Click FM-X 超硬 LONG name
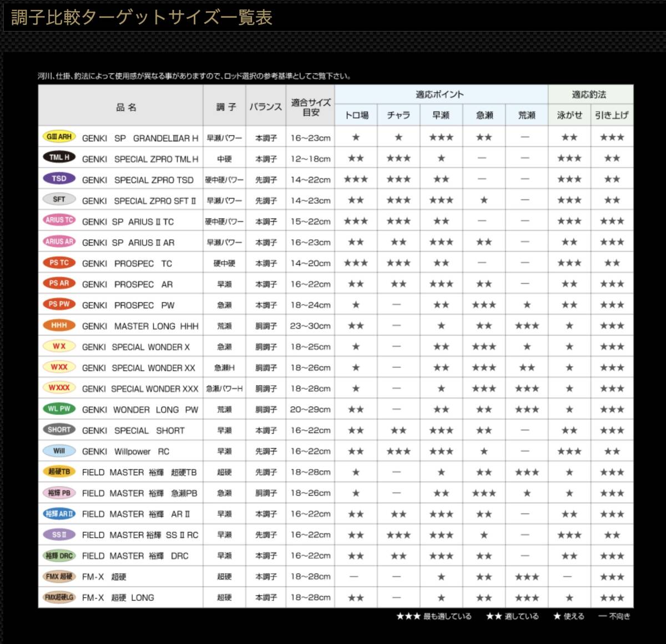Screen dimensions: 666x644 pos(118,598)
